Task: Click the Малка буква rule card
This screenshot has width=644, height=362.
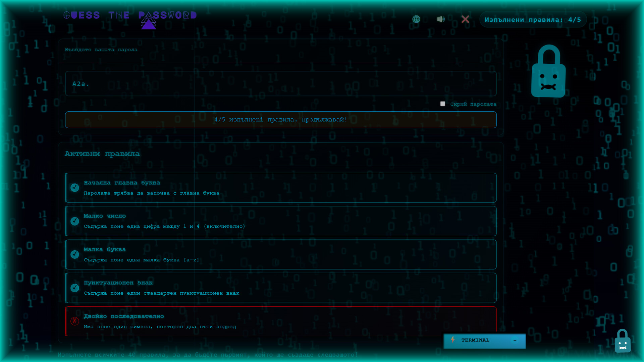Action: click(281, 254)
